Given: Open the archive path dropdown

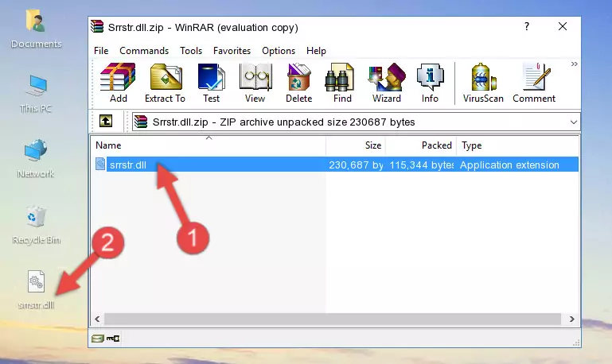Looking at the screenshot, I should (x=573, y=122).
